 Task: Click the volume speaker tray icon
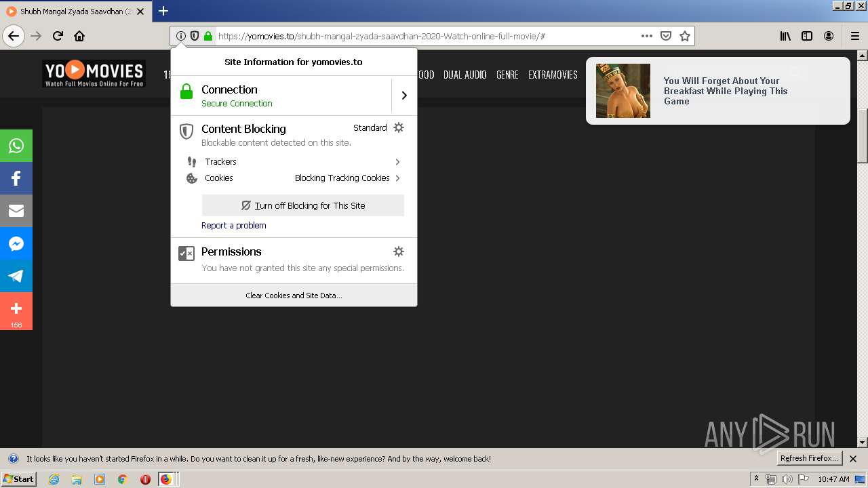click(787, 479)
